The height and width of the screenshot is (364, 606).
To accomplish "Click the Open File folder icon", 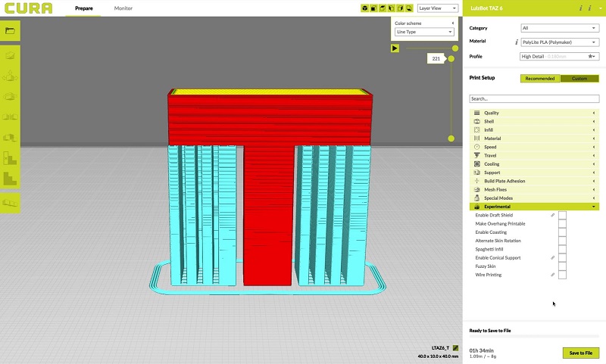I will (10, 30).
